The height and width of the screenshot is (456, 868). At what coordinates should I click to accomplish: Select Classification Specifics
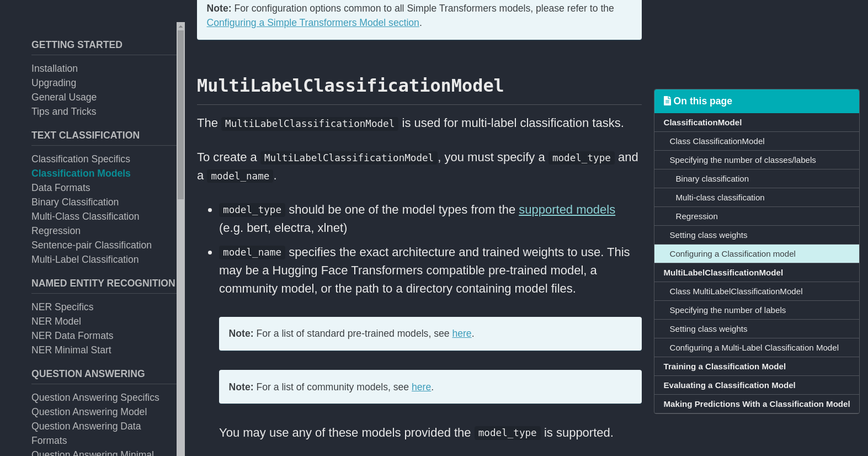click(x=81, y=159)
